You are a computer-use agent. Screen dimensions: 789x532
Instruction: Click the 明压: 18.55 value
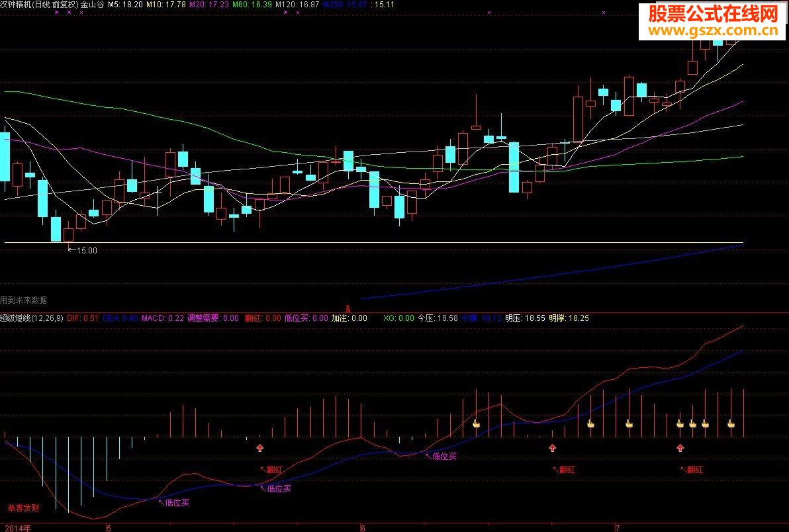[x=526, y=318]
